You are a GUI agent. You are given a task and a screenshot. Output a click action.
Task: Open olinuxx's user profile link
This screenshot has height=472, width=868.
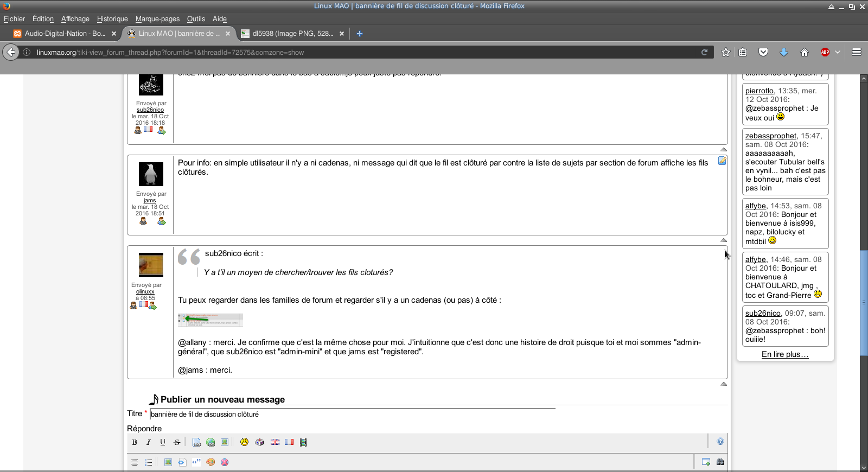[145, 291]
